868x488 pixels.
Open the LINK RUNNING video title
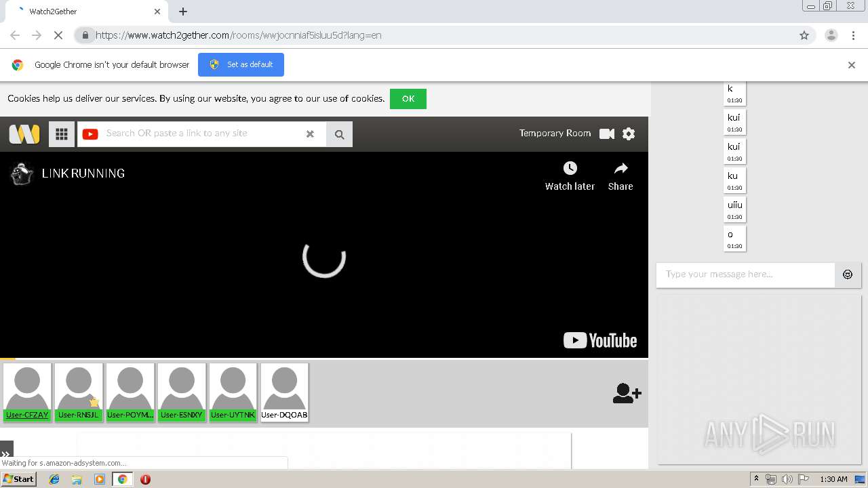click(x=83, y=174)
